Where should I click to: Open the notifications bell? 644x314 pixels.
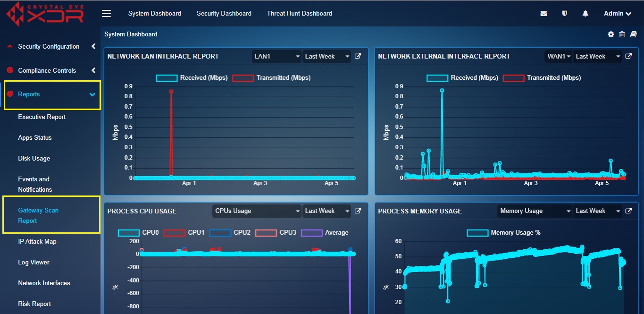[585, 14]
